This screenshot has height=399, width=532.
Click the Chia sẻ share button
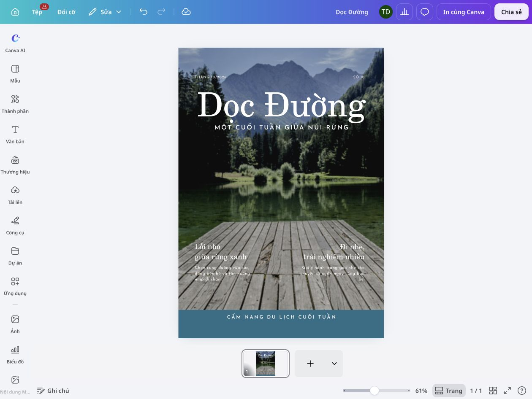tap(511, 12)
